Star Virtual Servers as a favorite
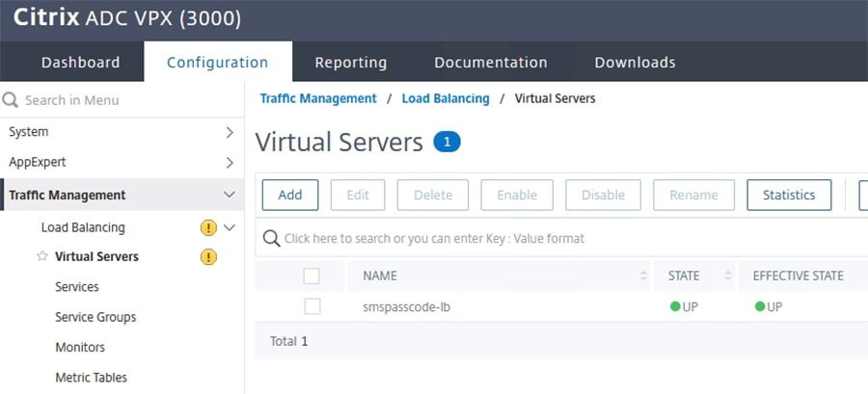 click(x=41, y=256)
